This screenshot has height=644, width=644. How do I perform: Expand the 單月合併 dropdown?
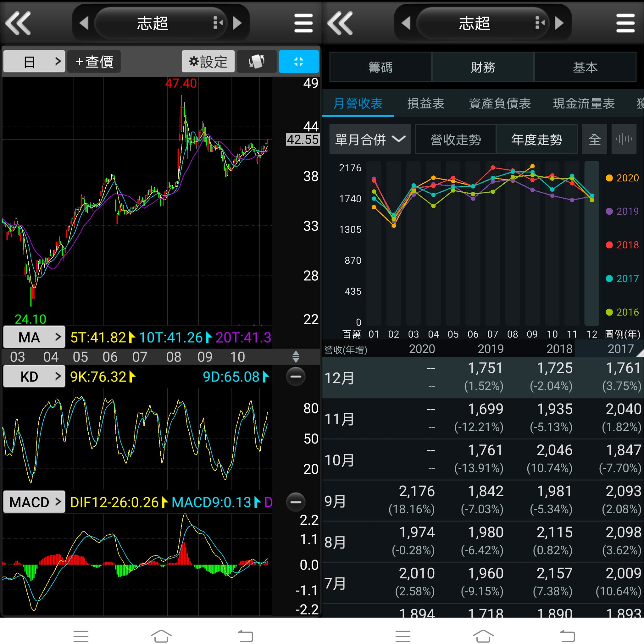coord(370,139)
